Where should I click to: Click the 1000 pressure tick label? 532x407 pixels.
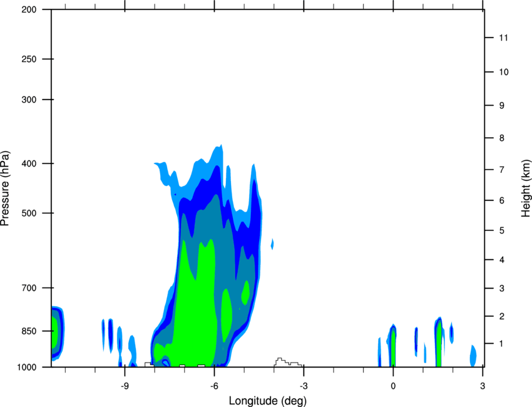click(27, 368)
